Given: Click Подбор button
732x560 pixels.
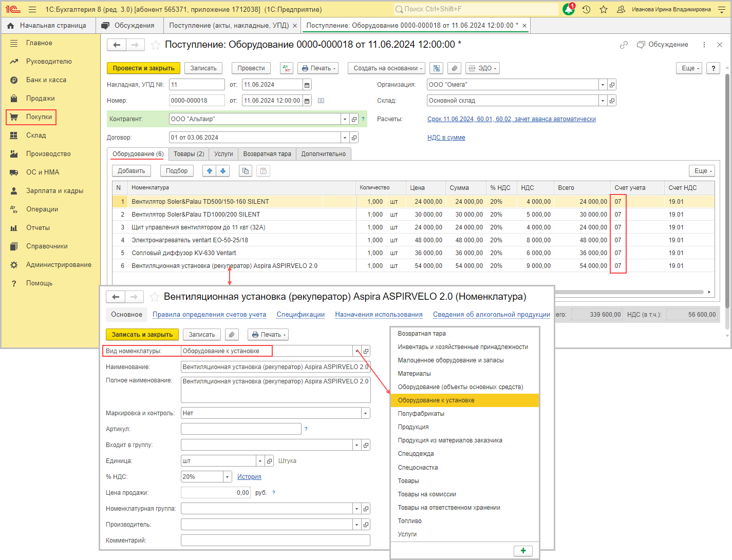Looking at the screenshot, I should (x=177, y=171).
